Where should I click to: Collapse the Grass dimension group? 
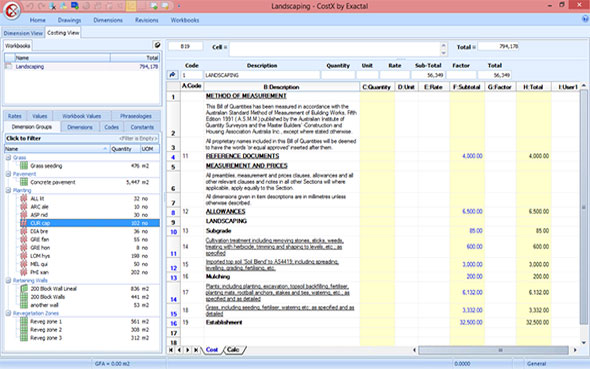pyautogui.click(x=8, y=157)
